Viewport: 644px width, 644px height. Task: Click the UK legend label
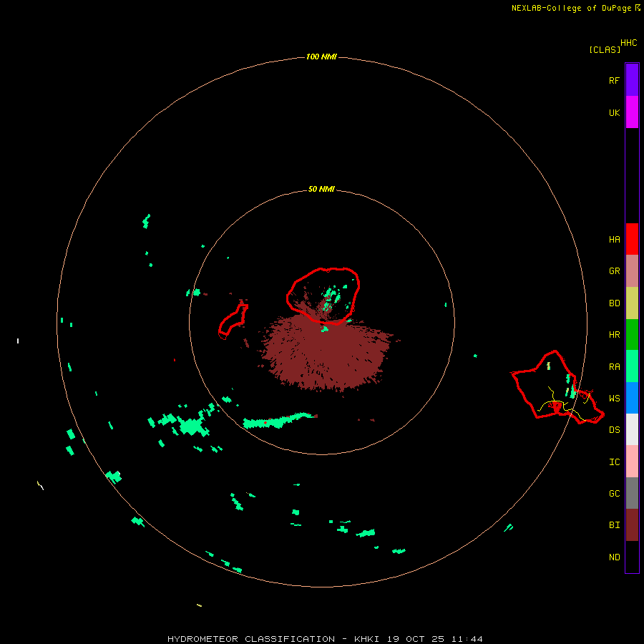pyautogui.click(x=614, y=112)
